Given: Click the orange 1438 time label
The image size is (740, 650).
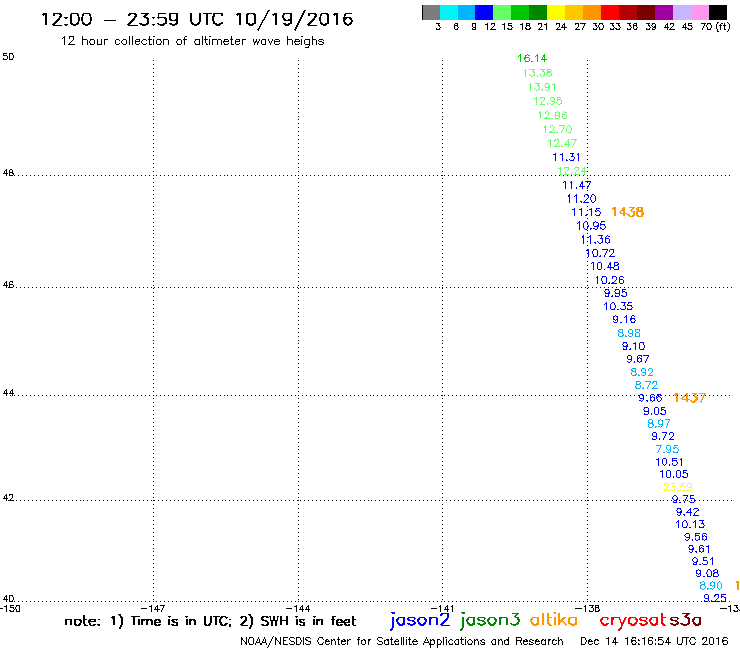Looking at the screenshot, I should (x=628, y=212).
